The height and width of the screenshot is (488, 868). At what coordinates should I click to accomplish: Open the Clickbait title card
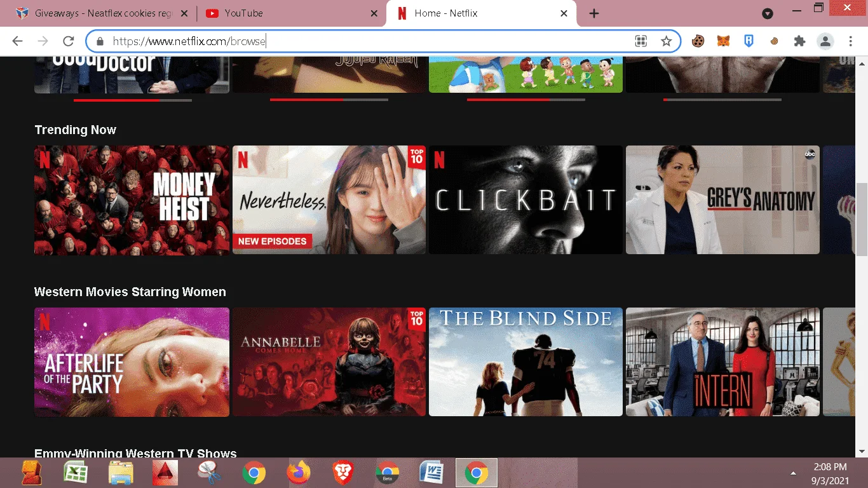526,200
